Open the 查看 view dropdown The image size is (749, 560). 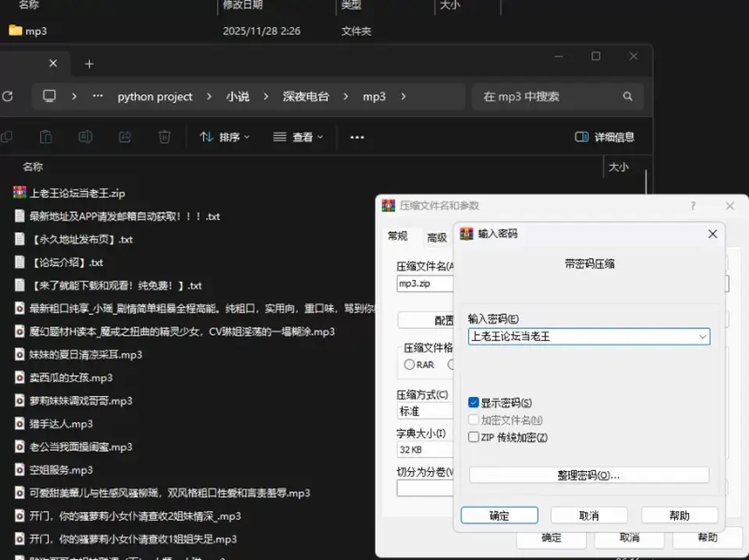tap(298, 137)
